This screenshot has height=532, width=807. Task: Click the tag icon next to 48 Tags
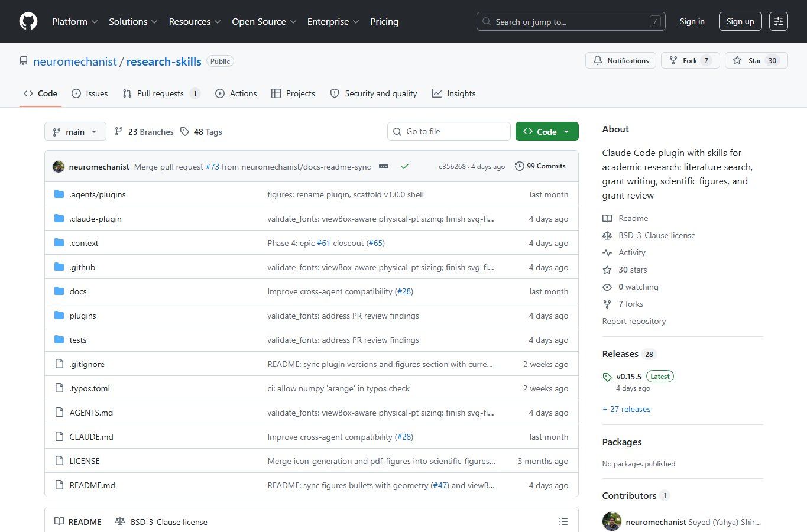coord(185,132)
